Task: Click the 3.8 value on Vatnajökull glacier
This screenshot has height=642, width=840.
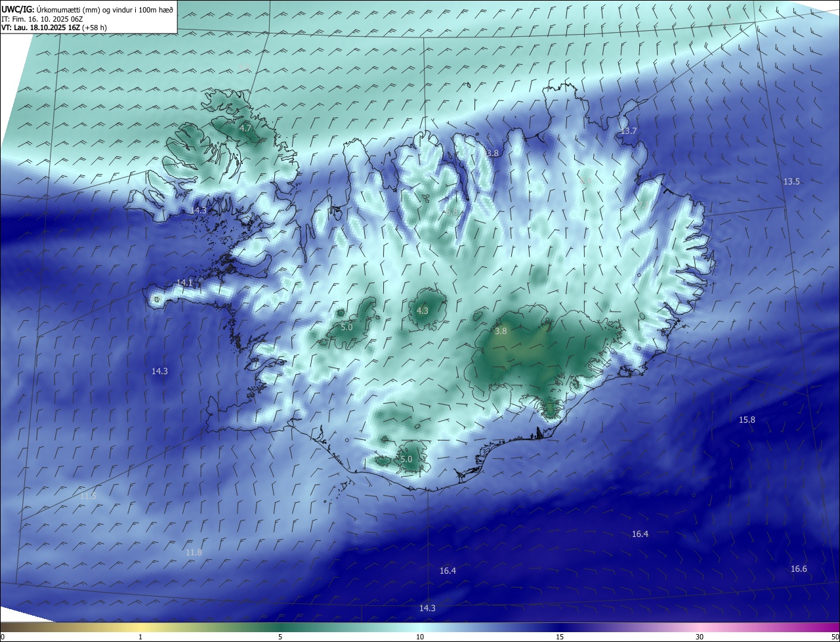Action: (x=501, y=332)
